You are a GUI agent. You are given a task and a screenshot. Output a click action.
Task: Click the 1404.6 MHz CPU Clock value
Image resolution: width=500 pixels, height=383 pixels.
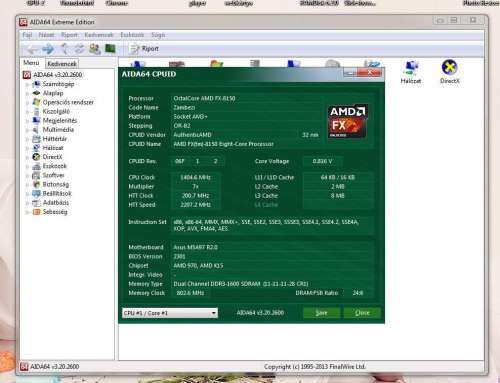point(195,177)
